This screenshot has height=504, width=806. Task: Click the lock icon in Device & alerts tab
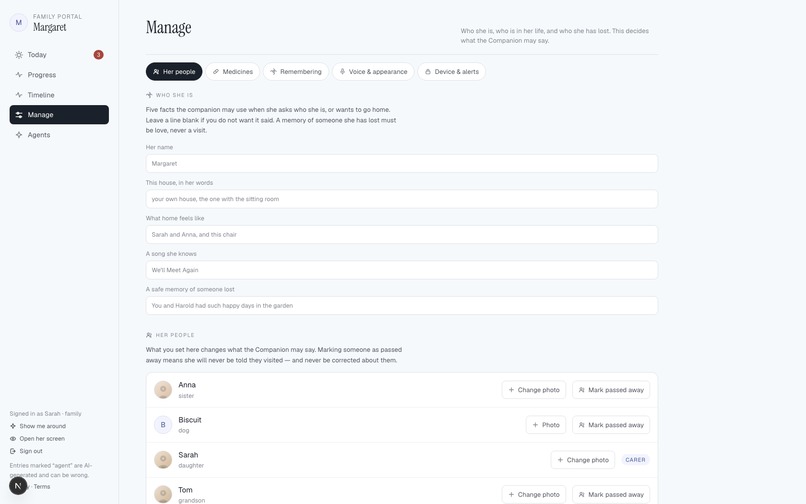tap(428, 71)
